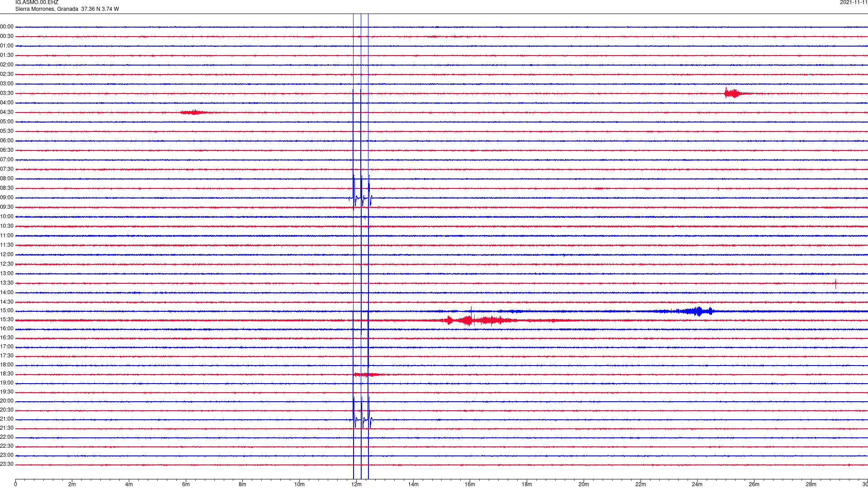
Task: Click the 14m axis tick label
Action: 413,484
